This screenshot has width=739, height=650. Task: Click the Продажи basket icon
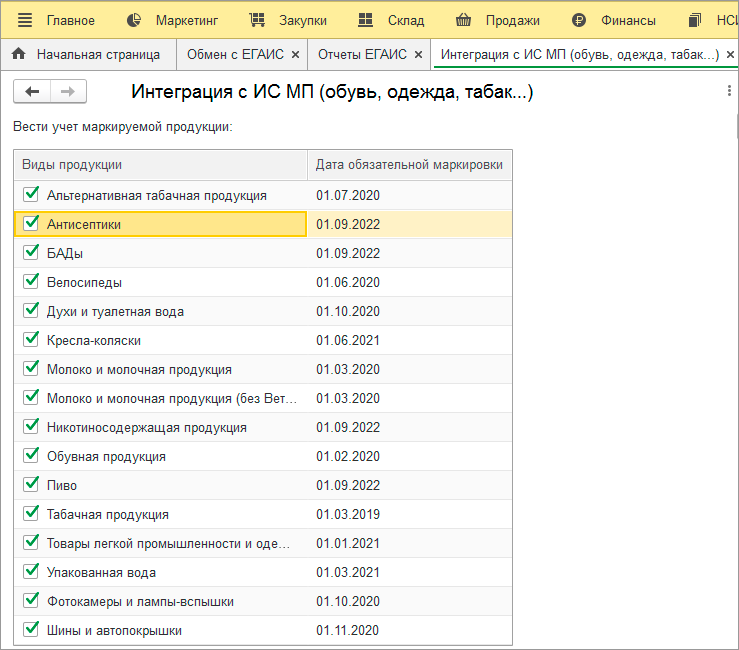pos(463,20)
